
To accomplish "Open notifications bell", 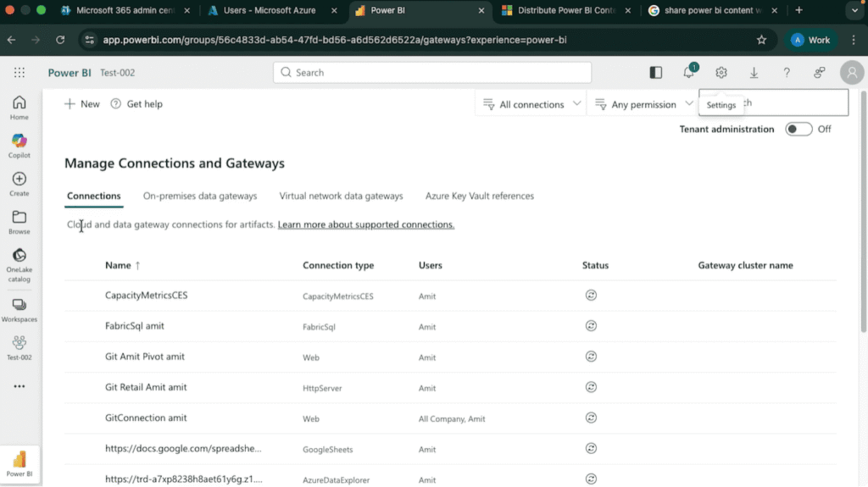I will (x=688, y=73).
